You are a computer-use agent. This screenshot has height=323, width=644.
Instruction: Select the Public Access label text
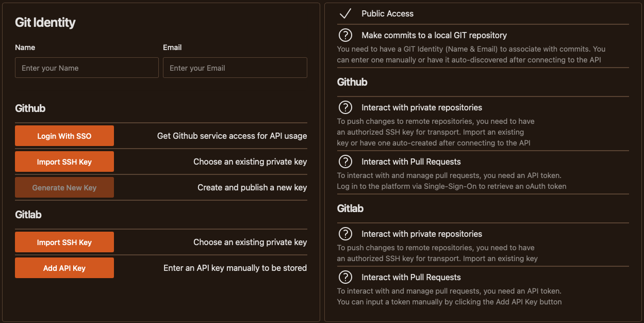(387, 14)
